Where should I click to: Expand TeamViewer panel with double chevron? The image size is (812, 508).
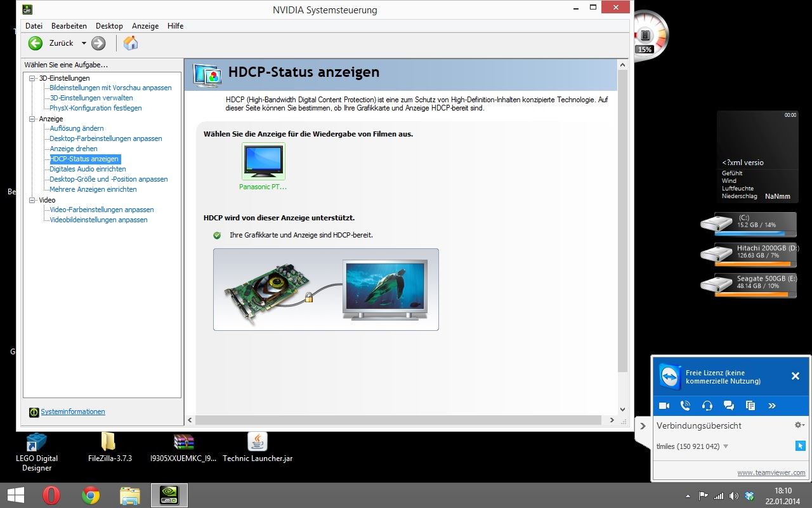772,406
